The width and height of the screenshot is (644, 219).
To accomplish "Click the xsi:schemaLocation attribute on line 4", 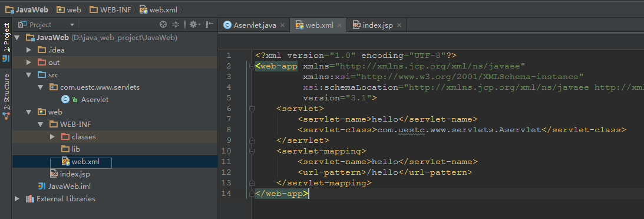I will coord(351,88).
